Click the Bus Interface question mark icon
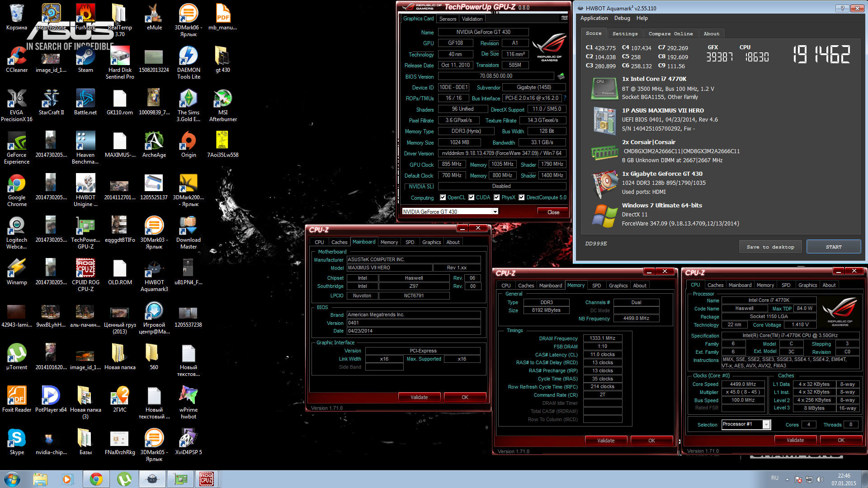This screenshot has height=488, width=868. tap(565, 98)
